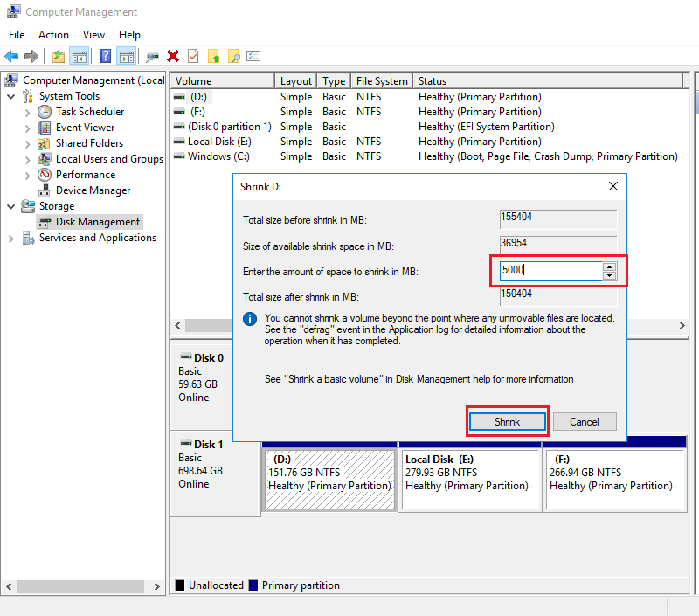
Task: Open the View menu
Action: click(x=93, y=34)
